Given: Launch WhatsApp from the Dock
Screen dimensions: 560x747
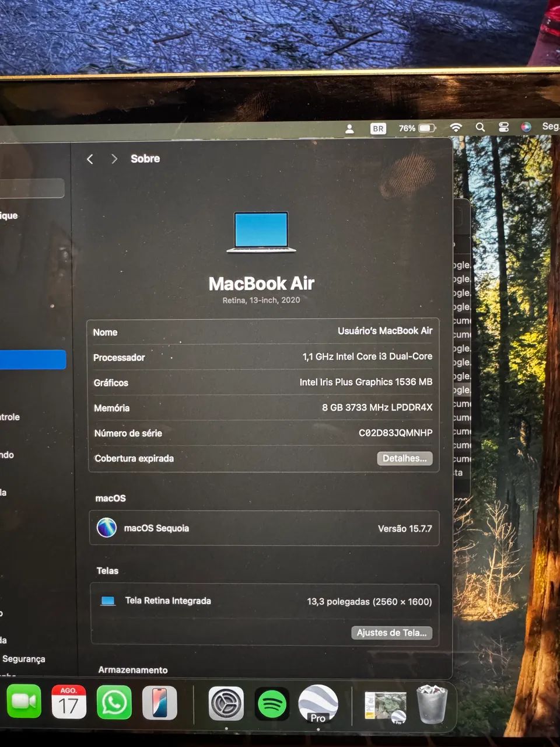Looking at the screenshot, I should coord(114,703).
